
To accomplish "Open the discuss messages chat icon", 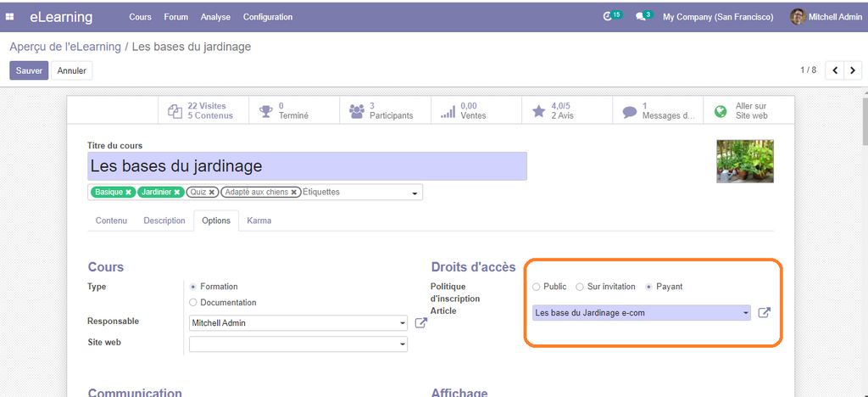I will [642, 16].
